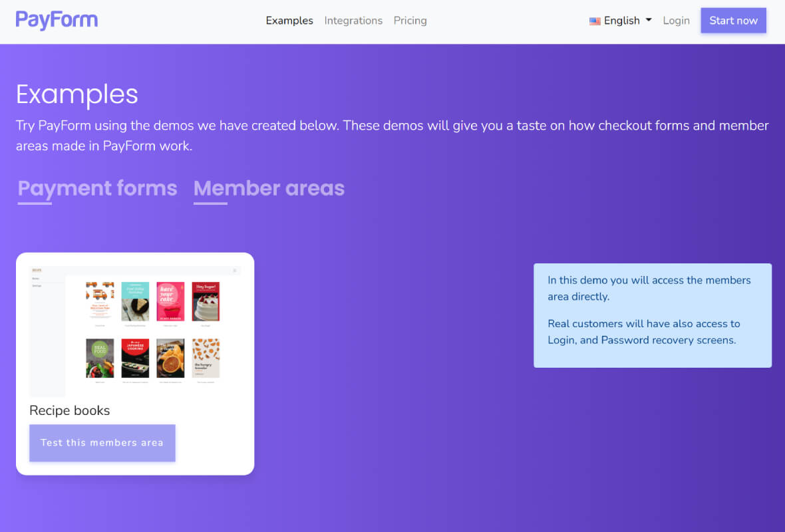The height and width of the screenshot is (532, 785).
Task: Click the Real Food book cover
Action: pos(100,358)
